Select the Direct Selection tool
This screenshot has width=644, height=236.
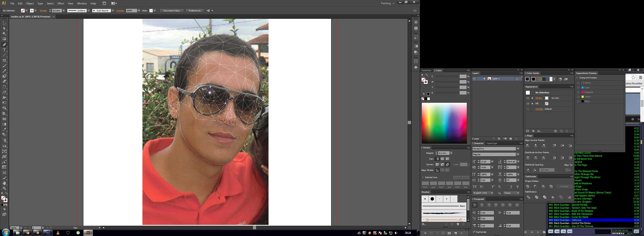point(4,28)
